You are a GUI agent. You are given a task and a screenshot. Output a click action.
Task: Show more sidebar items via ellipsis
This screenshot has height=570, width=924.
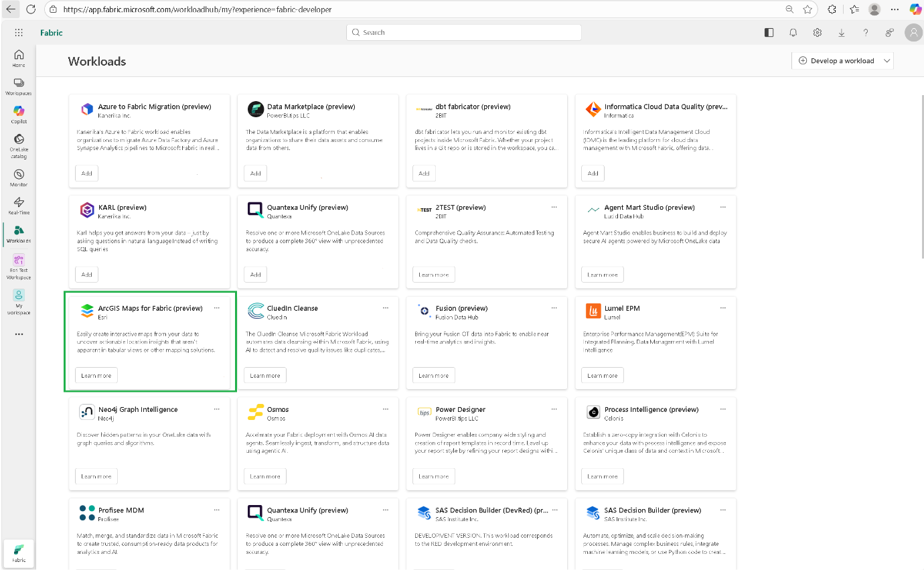[19, 334]
